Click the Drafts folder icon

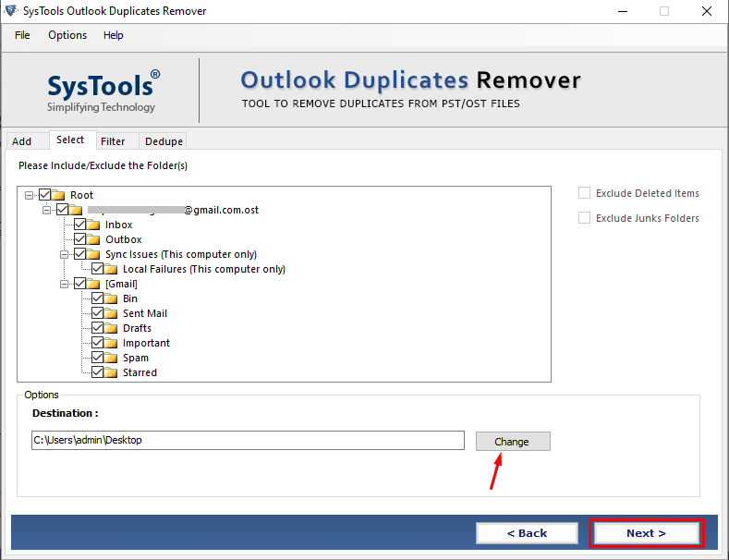(x=111, y=328)
